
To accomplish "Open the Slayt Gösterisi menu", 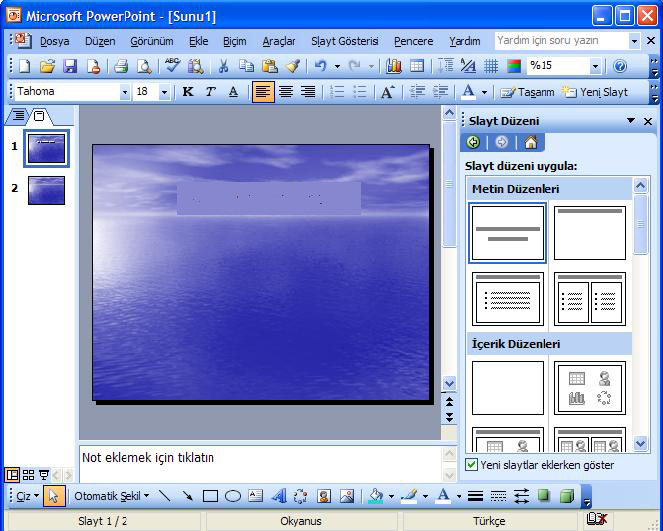I will point(344,41).
